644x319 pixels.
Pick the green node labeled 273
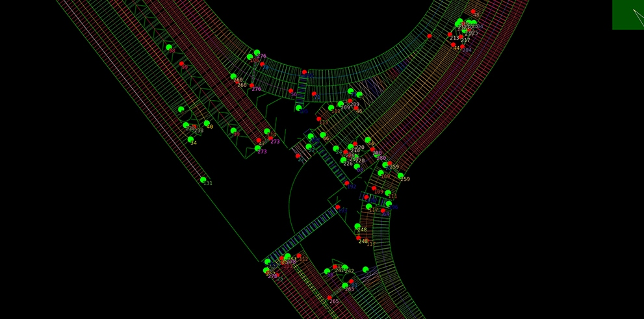[258, 148]
